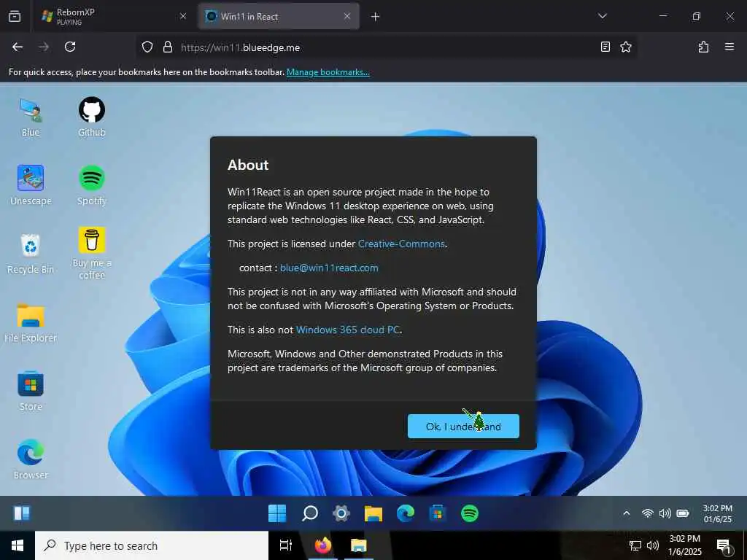Click the Type here to search box
Image resolution: width=747 pixels, height=560 pixels.
click(152, 545)
